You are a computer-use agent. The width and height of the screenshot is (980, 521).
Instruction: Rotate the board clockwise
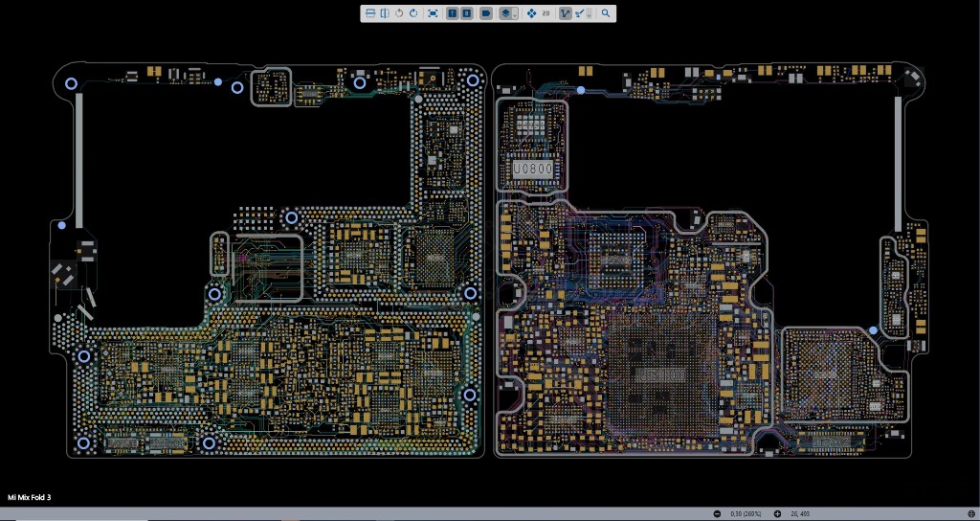413,13
